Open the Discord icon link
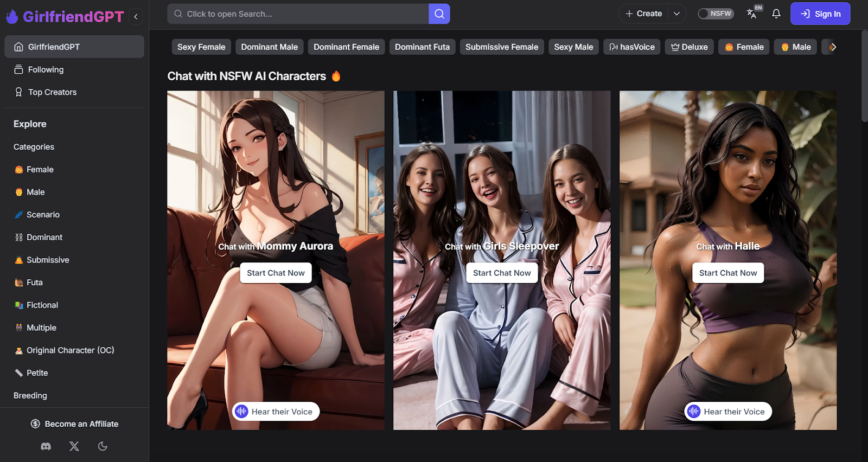Viewport: 868px width, 462px height. pos(46,446)
